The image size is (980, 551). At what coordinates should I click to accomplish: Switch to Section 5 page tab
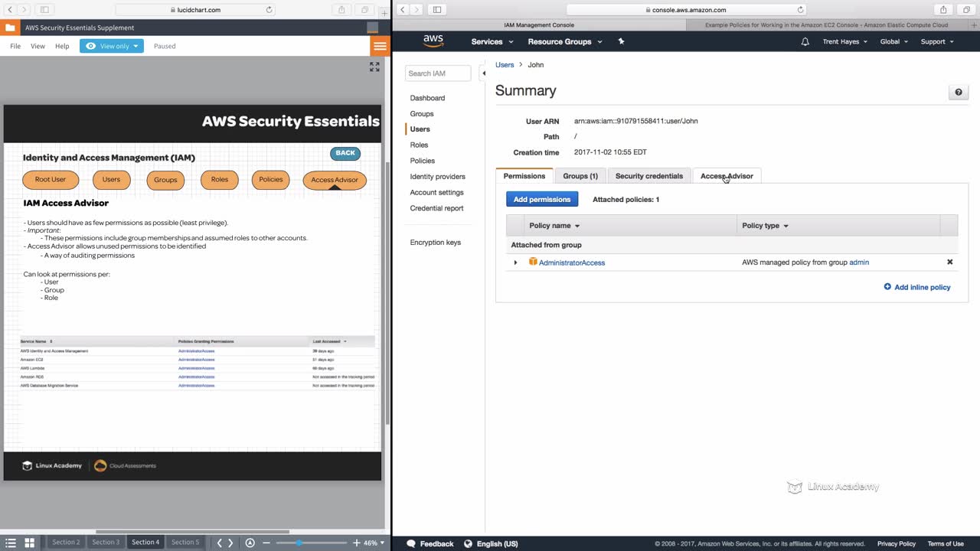point(185,543)
